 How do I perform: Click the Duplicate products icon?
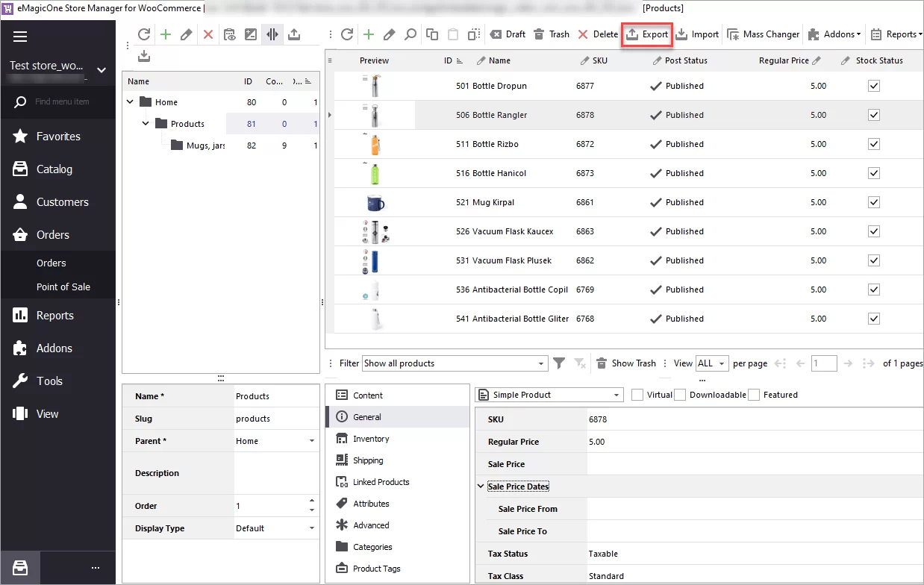(431, 34)
